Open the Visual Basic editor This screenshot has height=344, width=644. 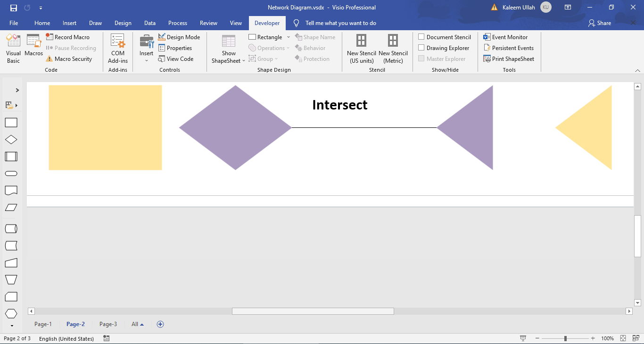coord(13,49)
